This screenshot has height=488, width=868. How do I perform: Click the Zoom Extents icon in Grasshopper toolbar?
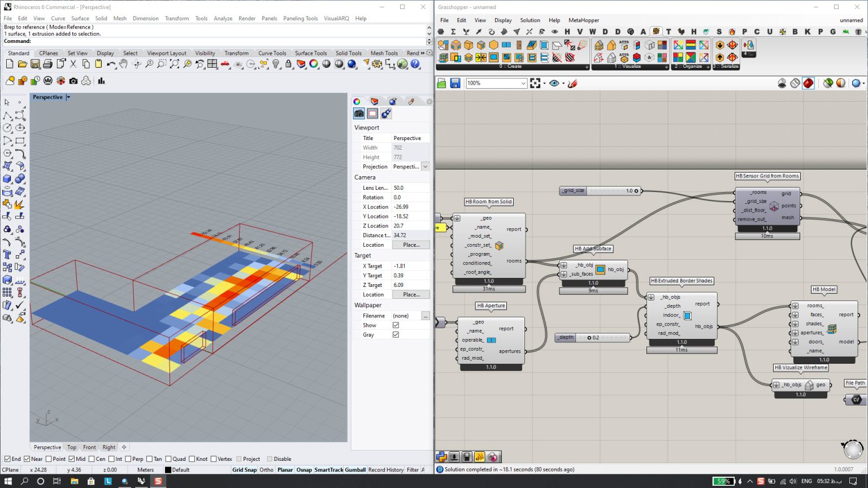pyautogui.click(x=534, y=83)
